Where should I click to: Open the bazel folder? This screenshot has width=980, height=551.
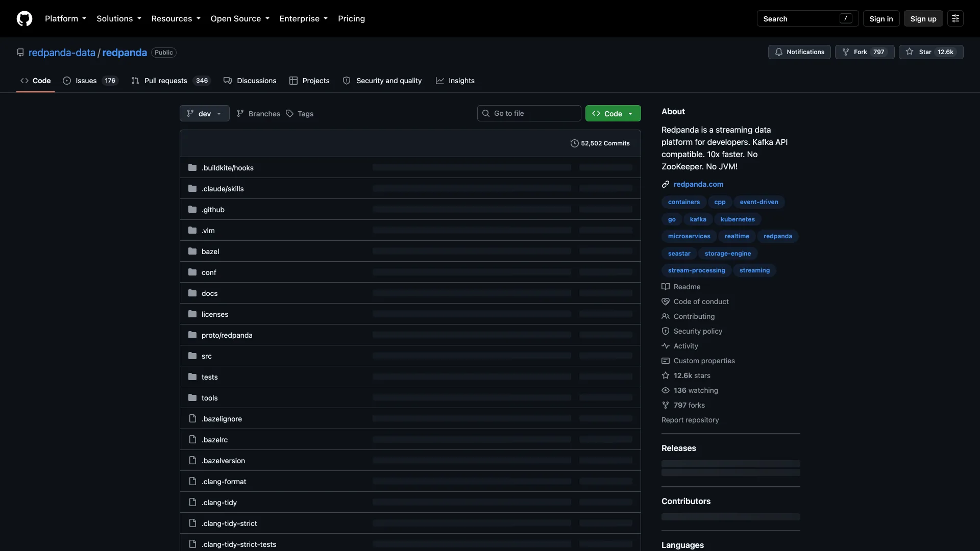coord(210,252)
